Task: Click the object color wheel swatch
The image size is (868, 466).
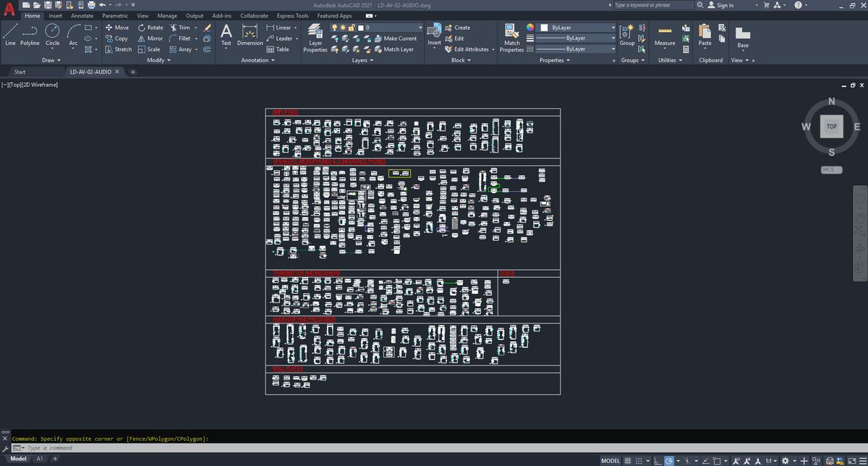Action: [530, 27]
